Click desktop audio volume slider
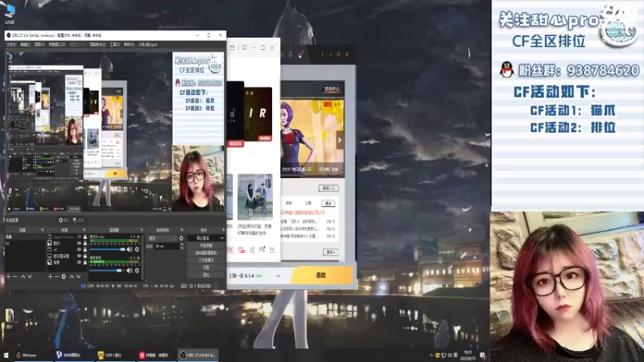Viewport: 644px width, 362px height. click(x=108, y=270)
